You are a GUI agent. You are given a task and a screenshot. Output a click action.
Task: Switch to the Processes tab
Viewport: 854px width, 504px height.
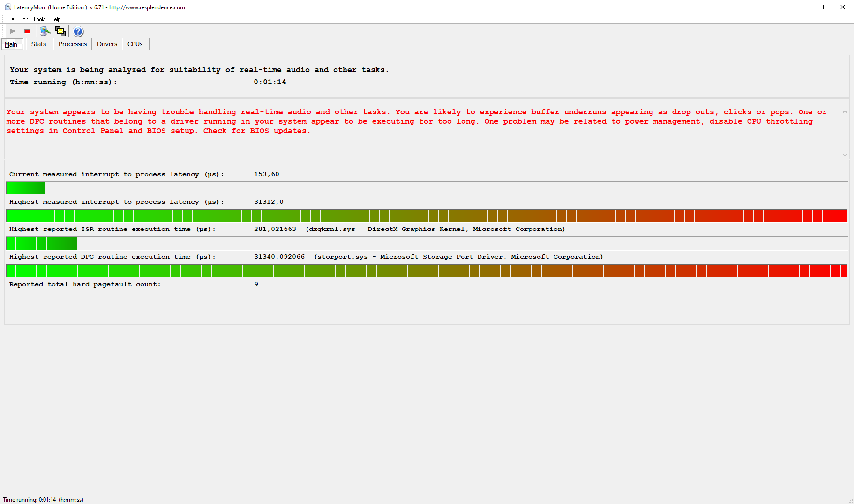coord(73,44)
